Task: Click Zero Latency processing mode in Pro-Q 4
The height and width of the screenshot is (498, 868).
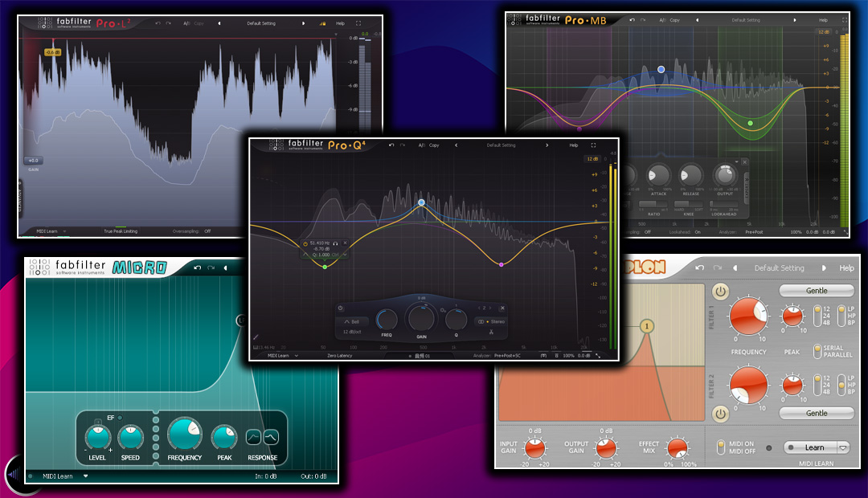Action: 339,355
